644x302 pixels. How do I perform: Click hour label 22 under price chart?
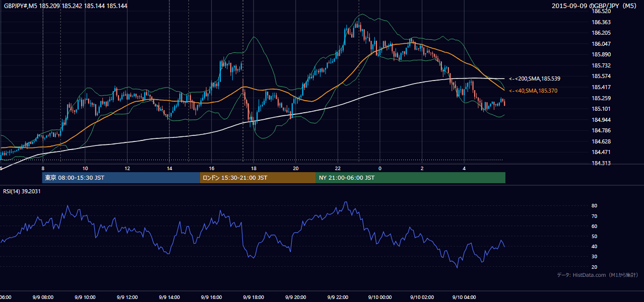338,168
